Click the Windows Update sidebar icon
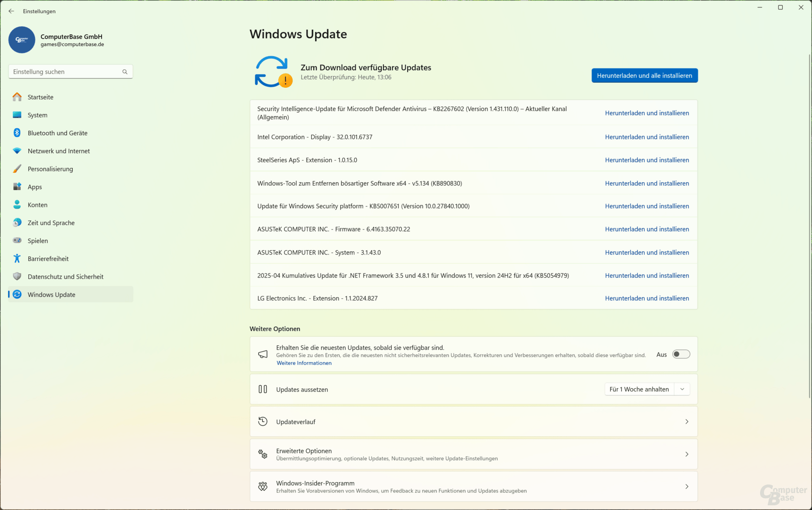This screenshot has height=510, width=812. pyautogui.click(x=17, y=294)
